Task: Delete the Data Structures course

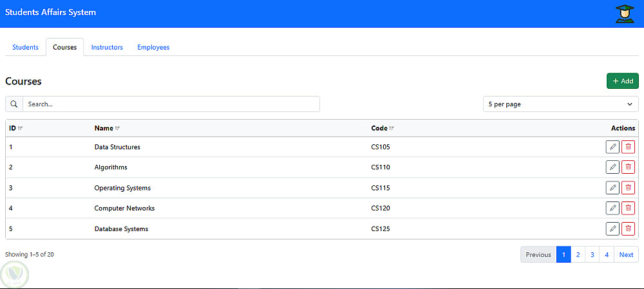Action: (628, 147)
